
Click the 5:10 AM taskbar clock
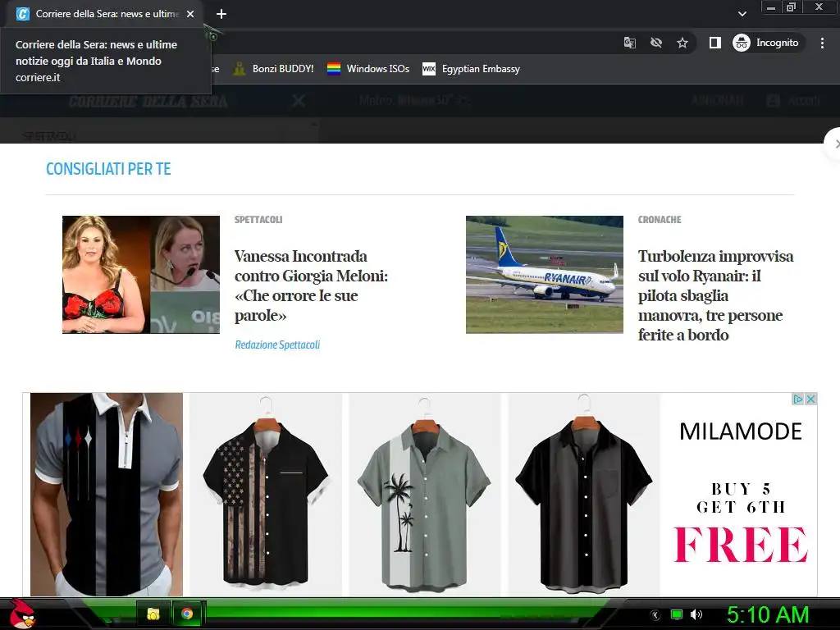click(768, 614)
